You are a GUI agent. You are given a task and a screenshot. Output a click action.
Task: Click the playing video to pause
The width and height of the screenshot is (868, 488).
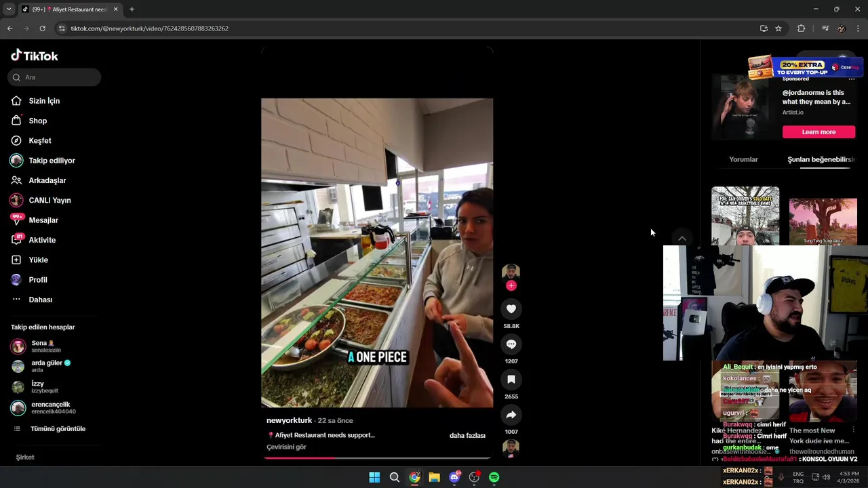point(377,253)
